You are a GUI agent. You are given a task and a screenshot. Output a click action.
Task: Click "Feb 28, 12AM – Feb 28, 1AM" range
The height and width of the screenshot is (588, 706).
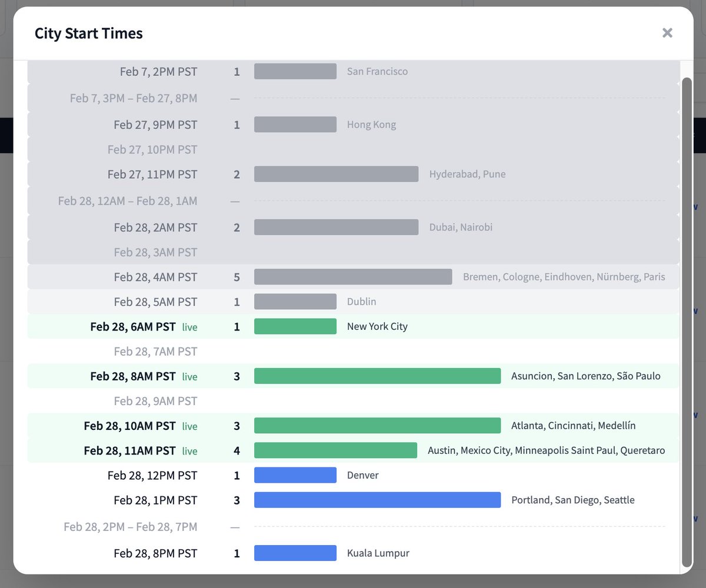point(128,201)
